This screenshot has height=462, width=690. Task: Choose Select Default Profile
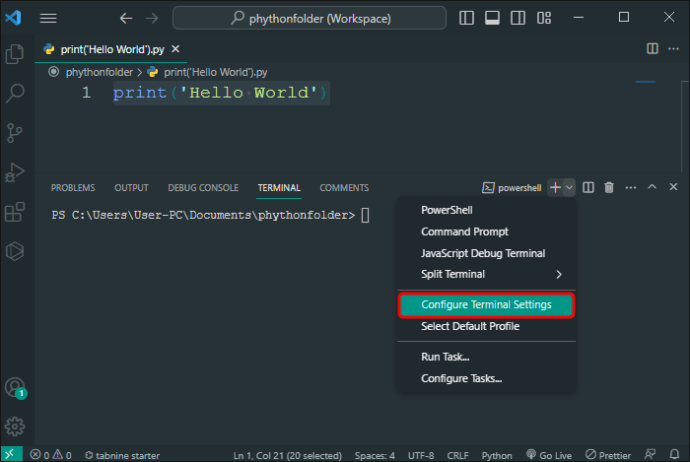[x=487, y=326]
